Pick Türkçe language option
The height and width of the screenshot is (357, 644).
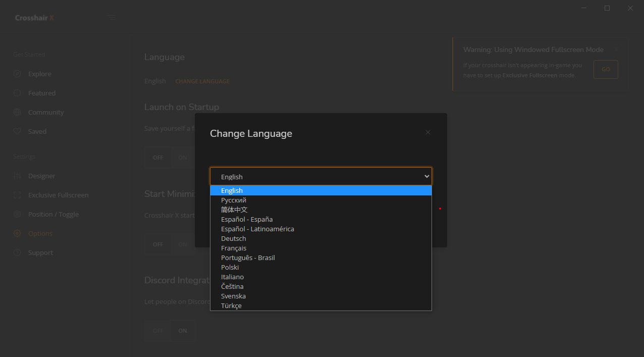(x=321, y=305)
